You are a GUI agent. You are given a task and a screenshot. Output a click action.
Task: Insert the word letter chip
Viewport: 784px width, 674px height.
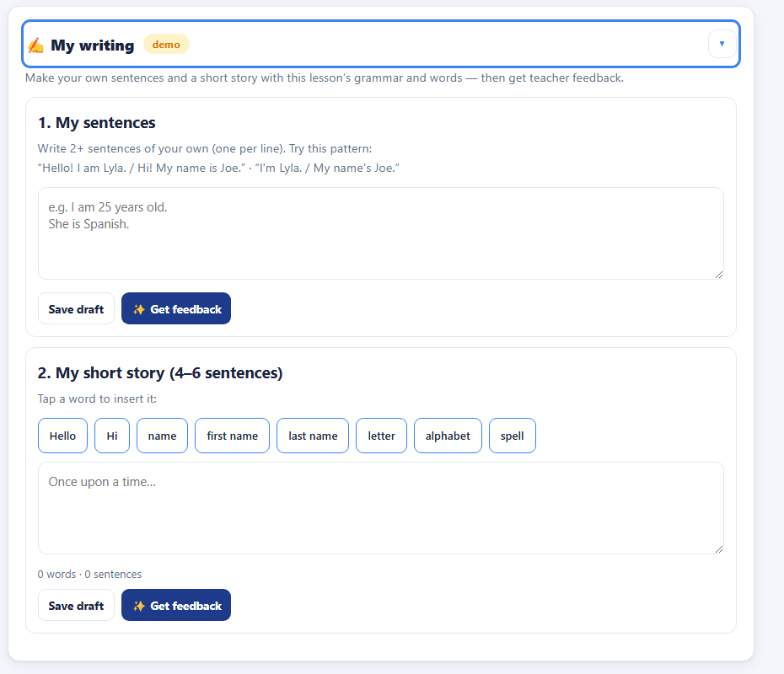point(381,436)
